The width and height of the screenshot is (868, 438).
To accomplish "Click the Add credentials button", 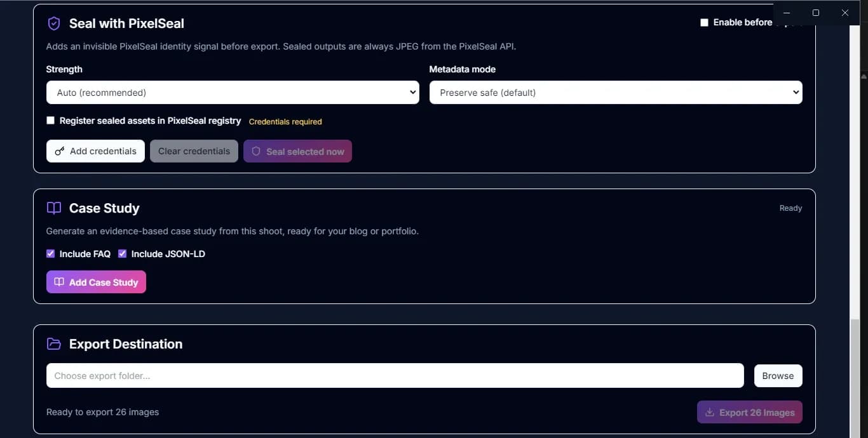I will [x=95, y=151].
